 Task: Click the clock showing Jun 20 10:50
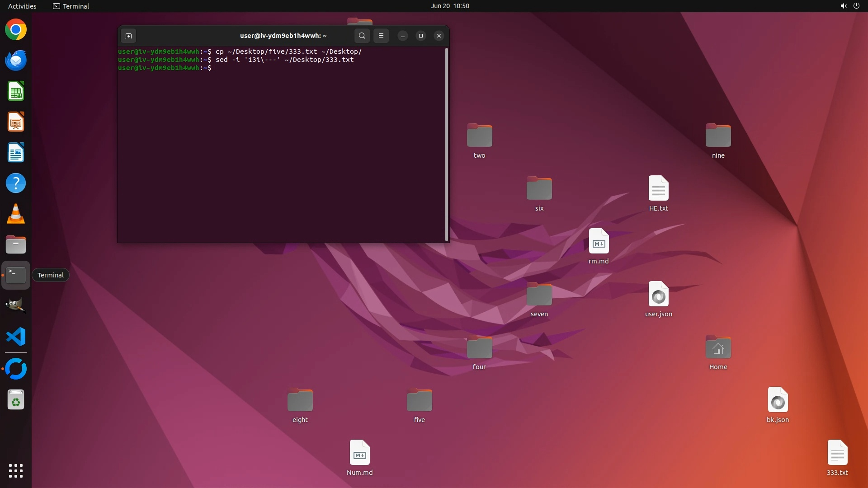(x=449, y=6)
